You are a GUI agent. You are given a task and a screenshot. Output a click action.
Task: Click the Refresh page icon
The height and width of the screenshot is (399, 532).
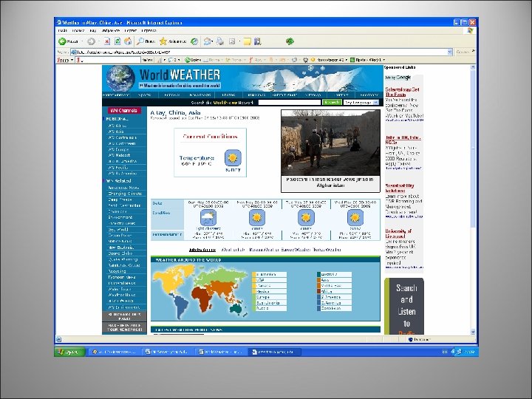117,41
